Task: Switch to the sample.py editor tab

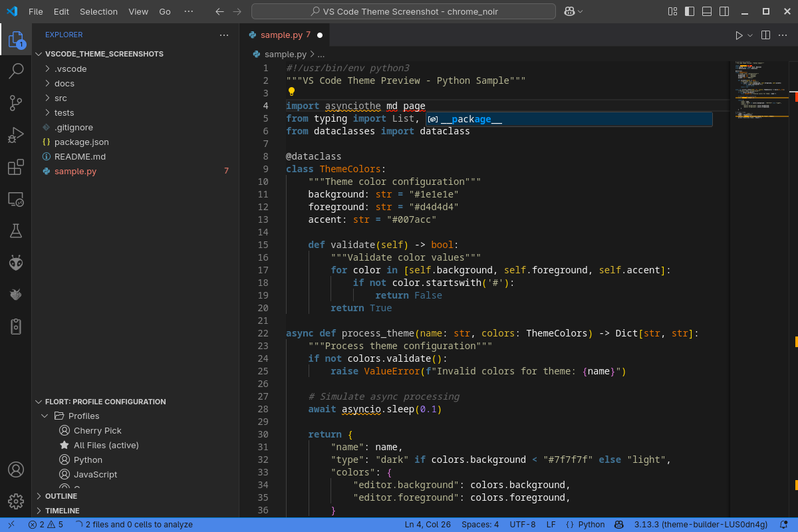Action: (x=281, y=35)
